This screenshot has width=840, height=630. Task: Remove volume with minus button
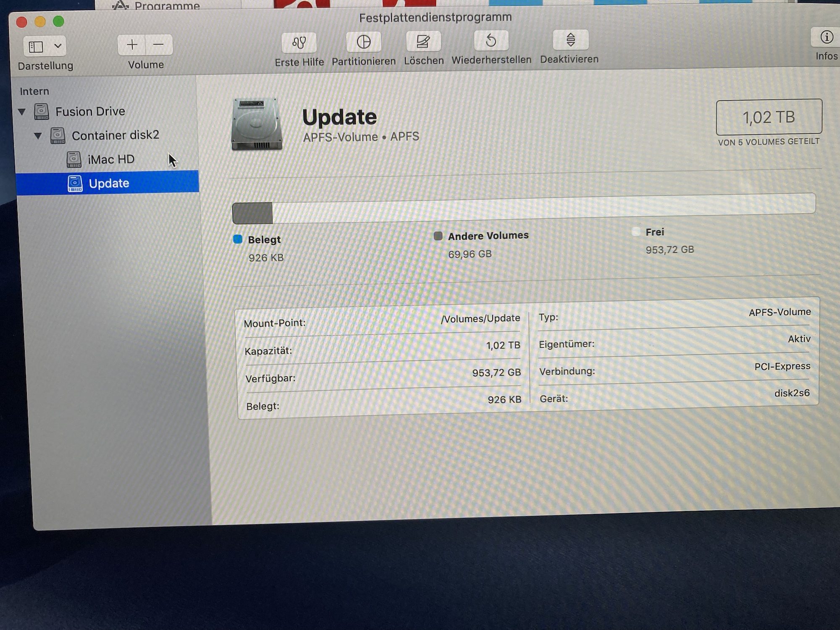(x=158, y=45)
